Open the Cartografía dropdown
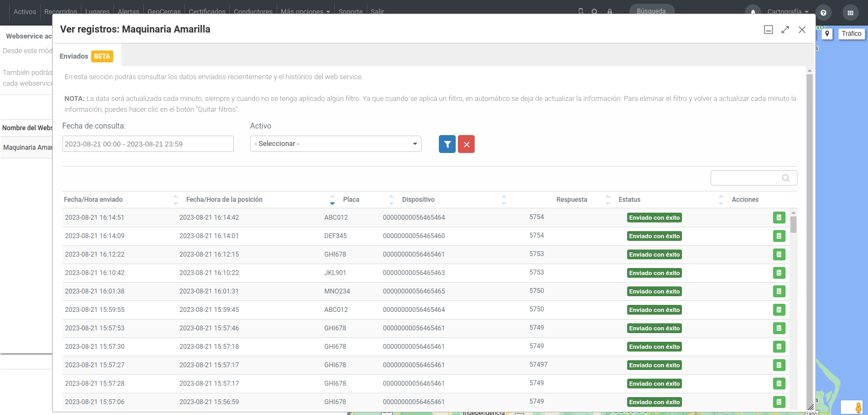The height and width of the screenshot is (415, 868). [x=788, y=11]
